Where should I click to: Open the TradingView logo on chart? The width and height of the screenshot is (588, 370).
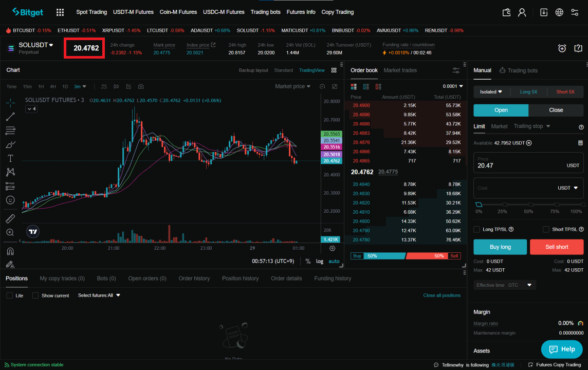33,232
